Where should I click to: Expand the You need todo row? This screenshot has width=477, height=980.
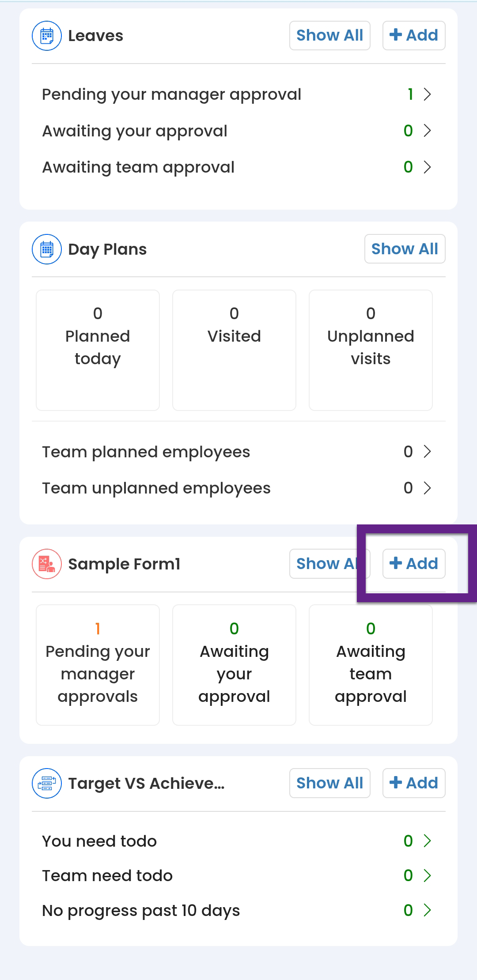427,841
